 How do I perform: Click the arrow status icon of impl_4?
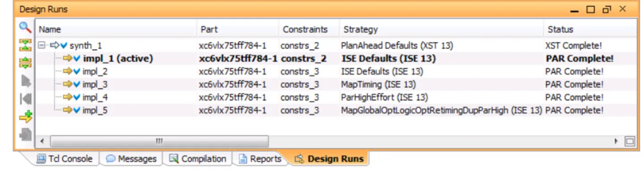click(x=68, y=97)
